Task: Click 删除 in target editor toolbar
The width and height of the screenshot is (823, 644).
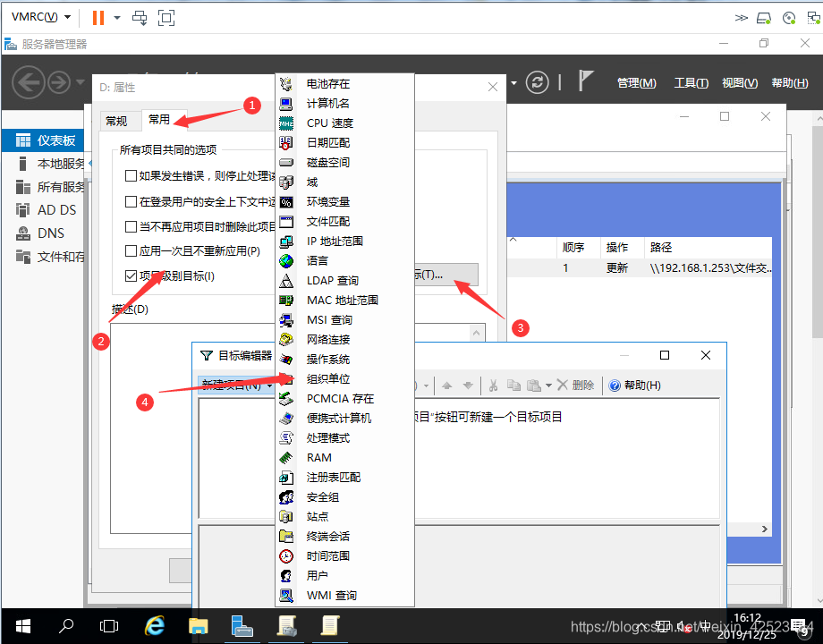Action: (575, 386)
